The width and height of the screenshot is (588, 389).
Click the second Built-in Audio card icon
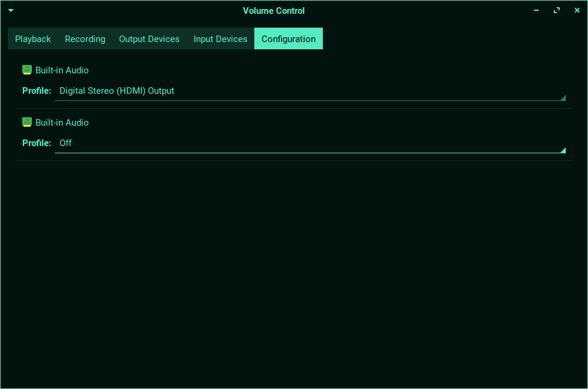point(27,122)
